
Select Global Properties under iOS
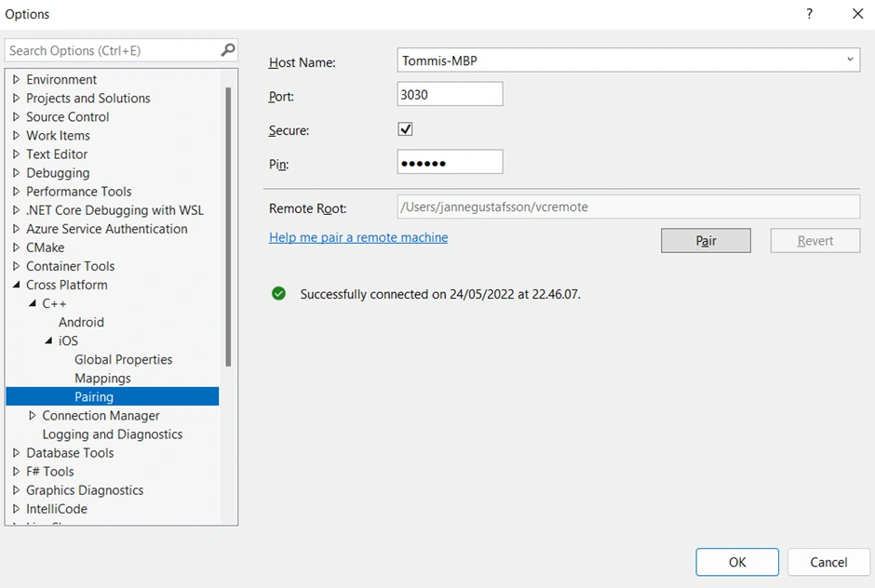tap(123, 359)
